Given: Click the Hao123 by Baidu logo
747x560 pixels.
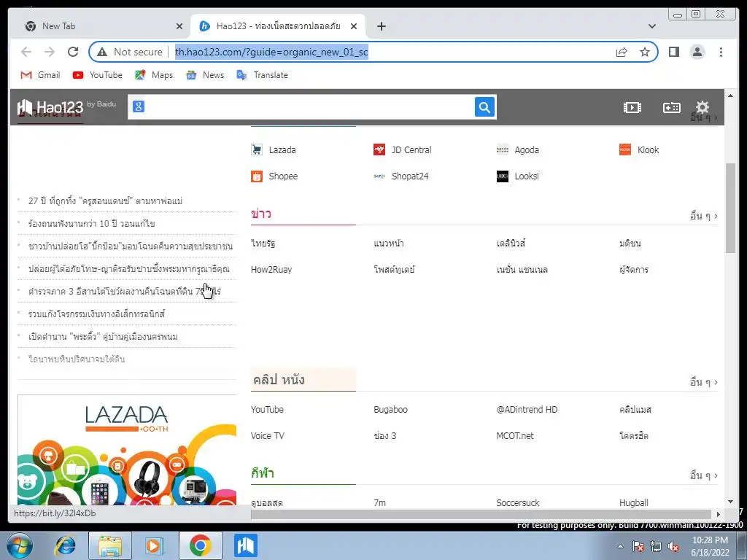Looking at the screenshot, I should [66, 107].
